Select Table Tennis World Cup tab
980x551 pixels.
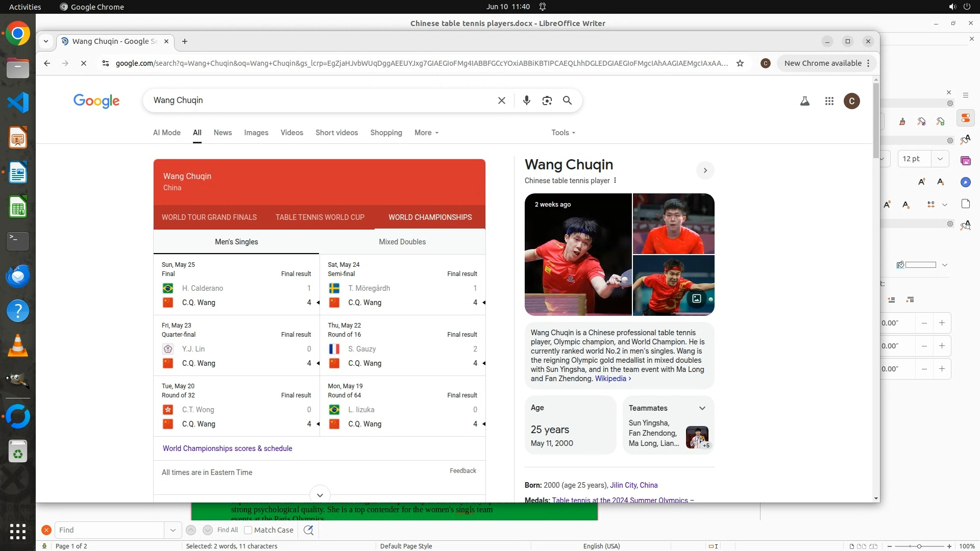pyautogui.click(x=320, y=217)
